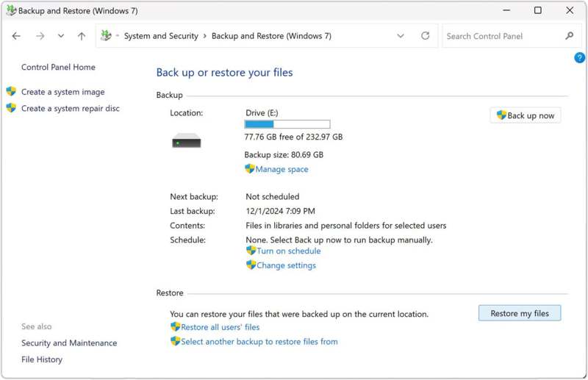Click the Control Panel icon in address bar
Screen dimensions: 588x380
coord(106,36)
